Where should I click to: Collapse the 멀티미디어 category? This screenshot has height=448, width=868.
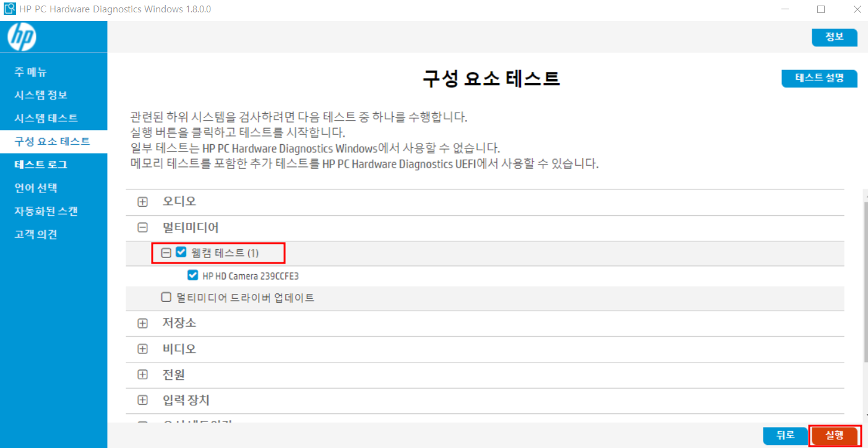(143, 228)
